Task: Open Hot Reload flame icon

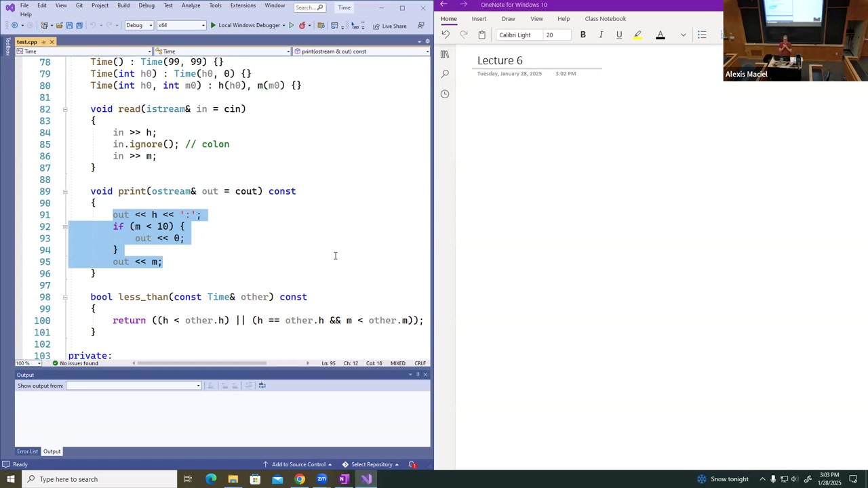Action: [302, 26]
